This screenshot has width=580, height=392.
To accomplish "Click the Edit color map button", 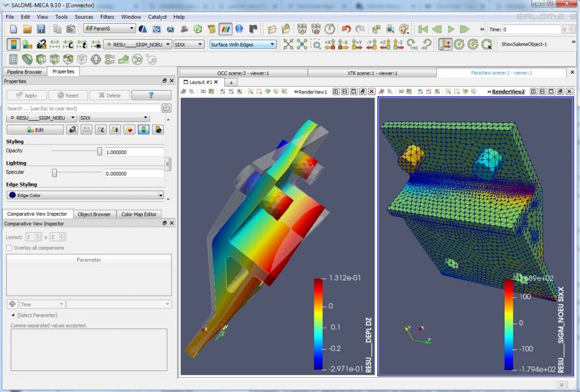I will click(x=35, y=130).
